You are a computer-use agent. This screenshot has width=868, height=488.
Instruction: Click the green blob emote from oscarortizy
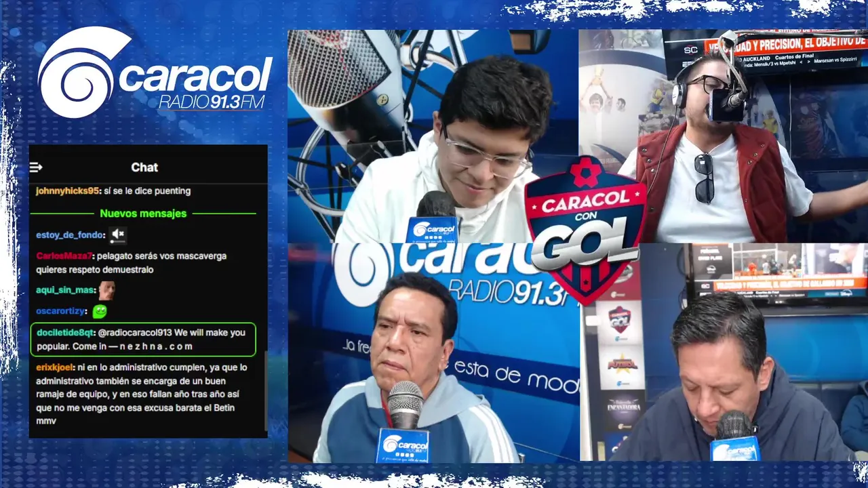click(100, 312)
